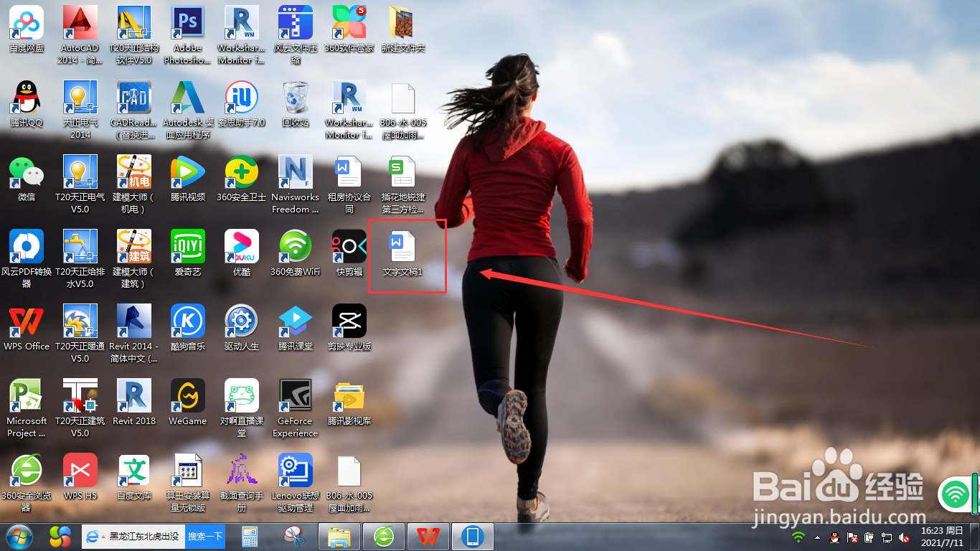Open 风云文件压缩 shortcut
The width and height of the screenshot is (980, 551).
coord(296,35)
